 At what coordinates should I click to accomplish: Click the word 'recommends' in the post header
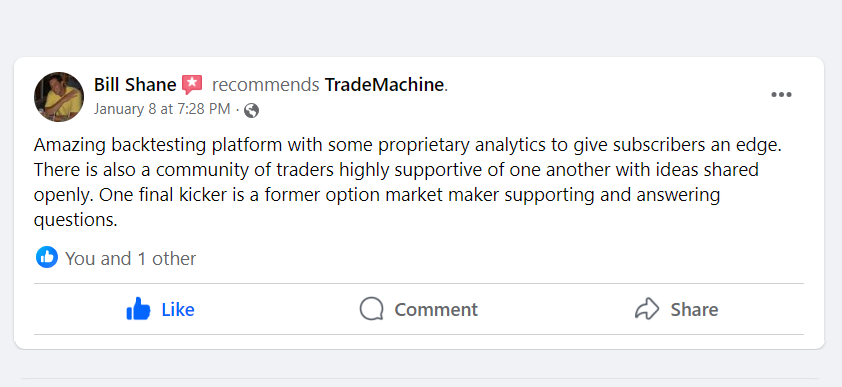tap(266, 85)
